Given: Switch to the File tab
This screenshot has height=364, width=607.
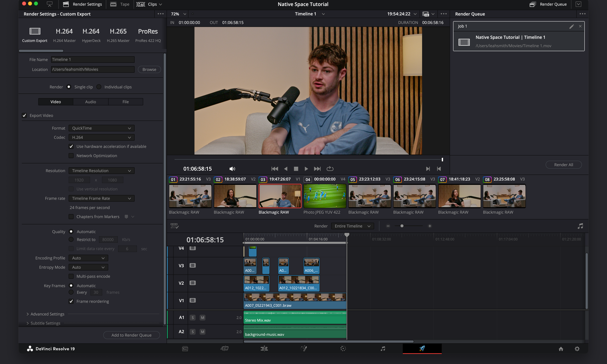Looking at the screenshot, I should pyautogui.click(x=126, y=102).
